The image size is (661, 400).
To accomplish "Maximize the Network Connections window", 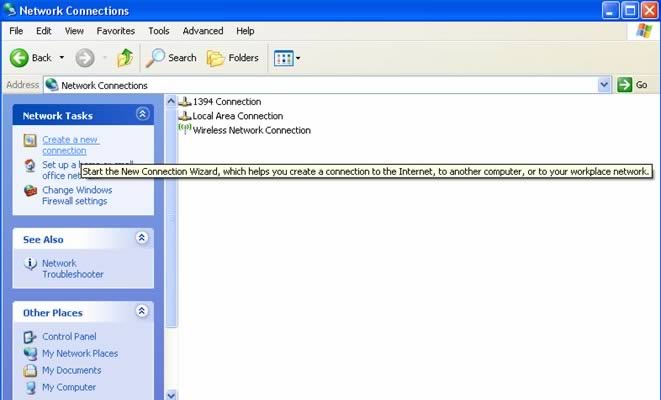I will [x=630, y=11].
